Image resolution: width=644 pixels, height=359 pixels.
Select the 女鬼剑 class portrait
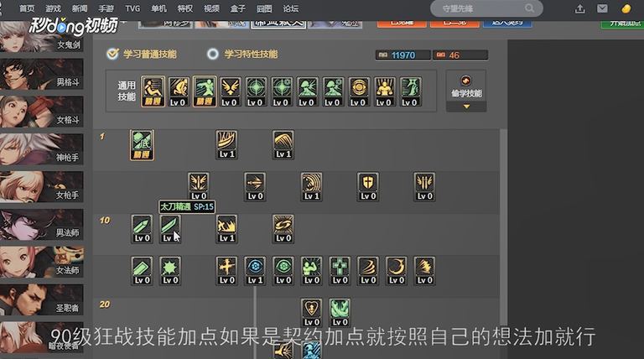tap(41, 37)
